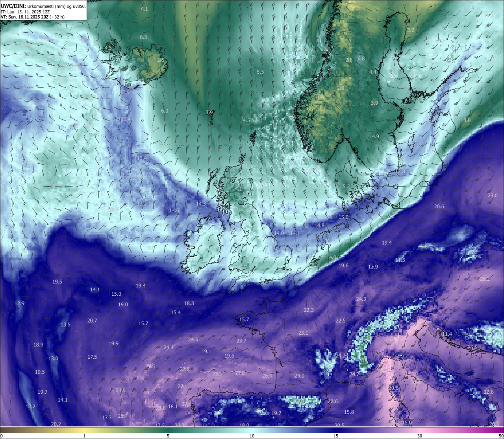The image size is (504, 439).
Task: Click the 6.8 value over northern Sweden
Action: click(361, 58)
